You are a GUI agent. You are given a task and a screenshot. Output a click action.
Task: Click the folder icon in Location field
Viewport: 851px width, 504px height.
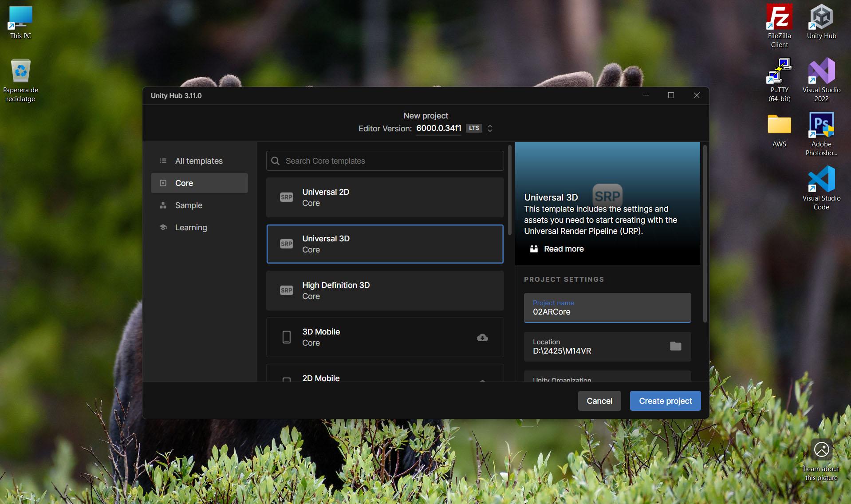675,346
